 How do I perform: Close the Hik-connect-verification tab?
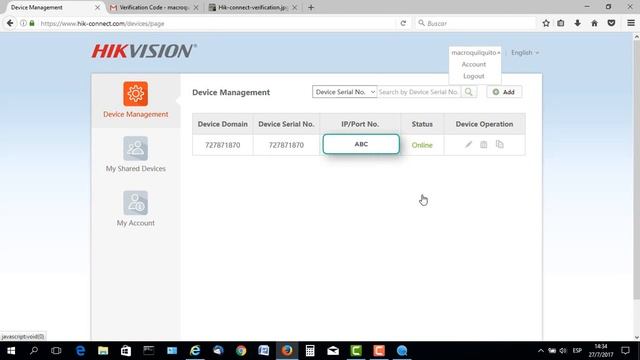point(295,7)
